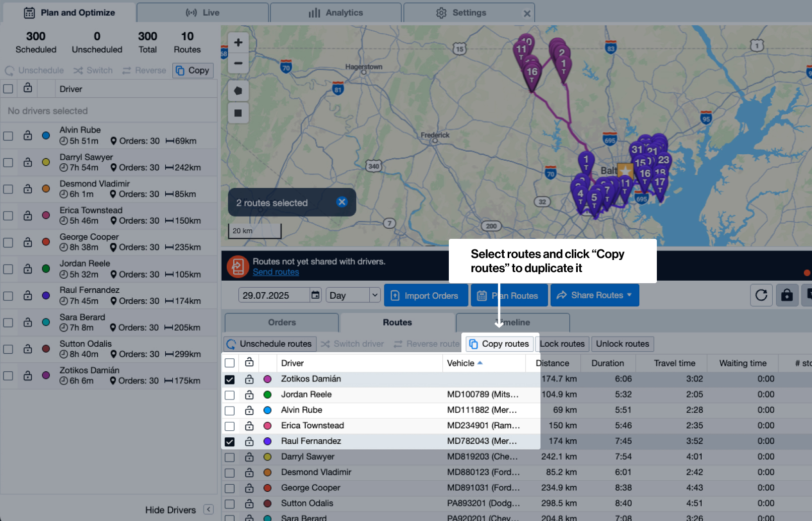Click Raul Fernandez purple color dot in table

coord(267,441)
